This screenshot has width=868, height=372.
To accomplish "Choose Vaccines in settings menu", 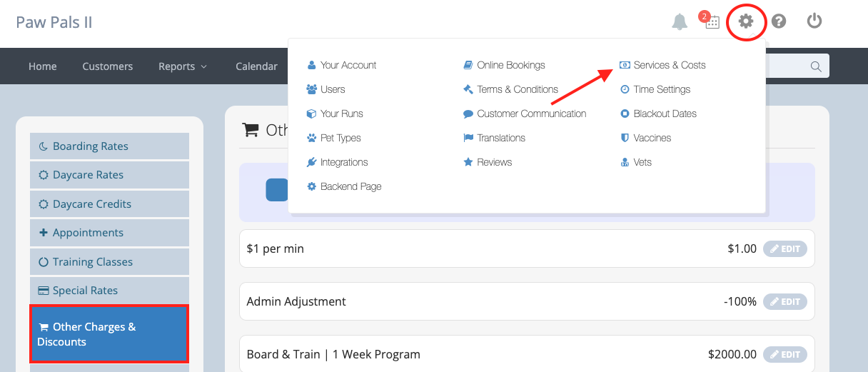I will (645, 138).
